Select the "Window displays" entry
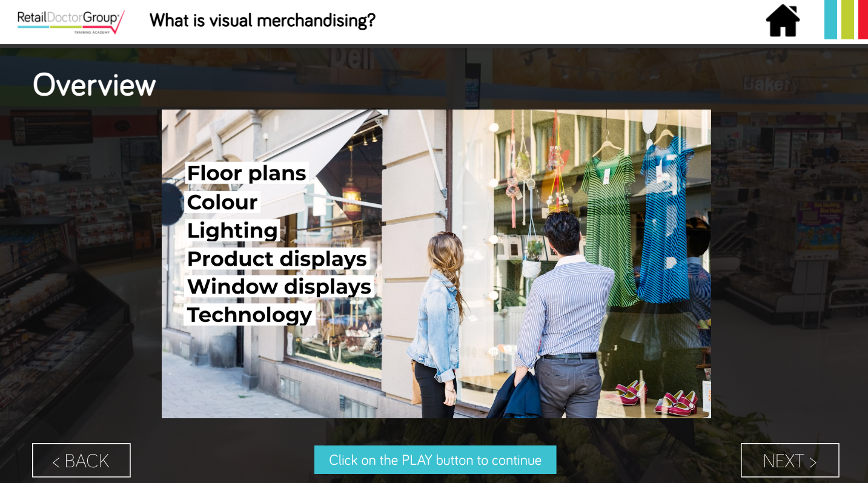This screenshot has width=868, height=483. pyautogui.click(x=279, y=286)
